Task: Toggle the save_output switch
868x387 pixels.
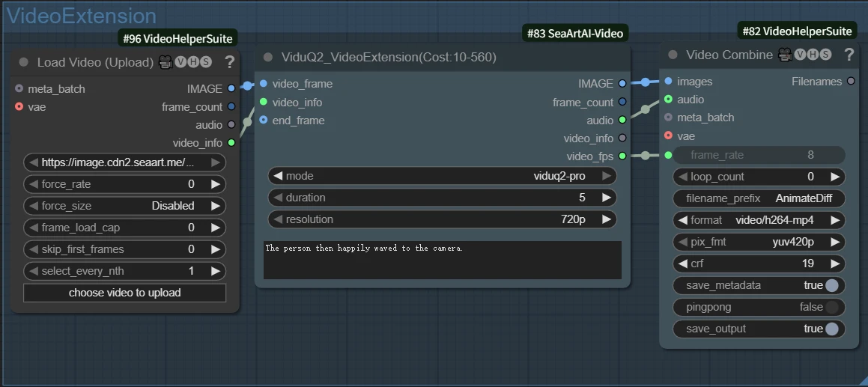Action: (831, 329)
